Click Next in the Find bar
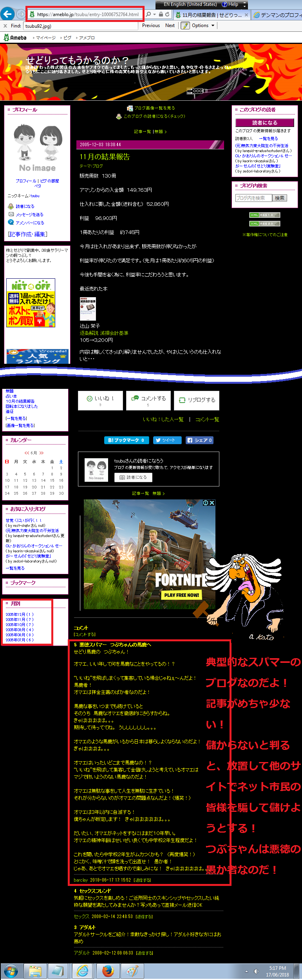 pyautogui.click(x=170, y=25)
